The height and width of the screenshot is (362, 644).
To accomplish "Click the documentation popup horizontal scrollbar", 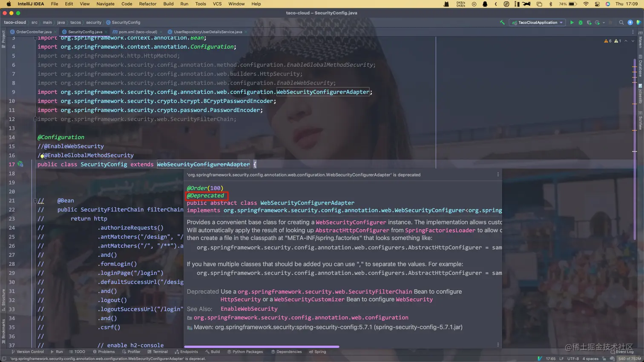I will [x=262, y=347].
